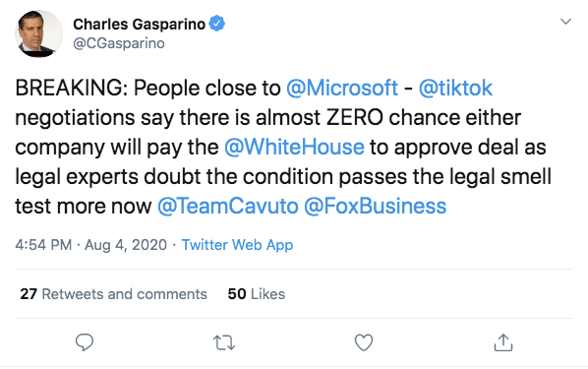Click the Twitter Web App source link

237,245
